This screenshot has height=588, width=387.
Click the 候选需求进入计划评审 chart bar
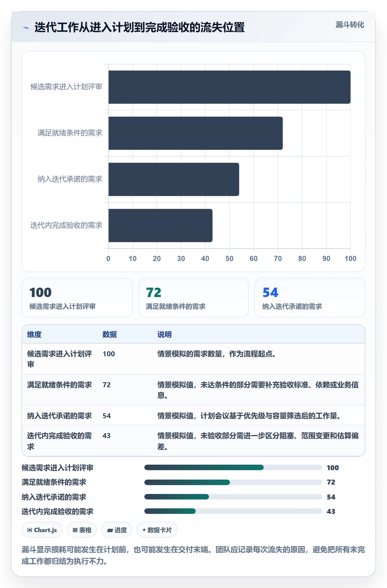tap(229, 87)
